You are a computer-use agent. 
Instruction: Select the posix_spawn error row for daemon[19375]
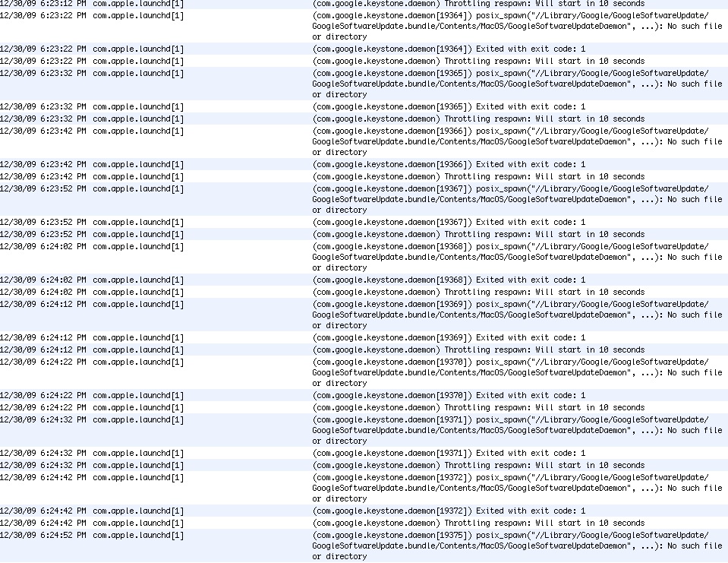(x=364, y=545)
